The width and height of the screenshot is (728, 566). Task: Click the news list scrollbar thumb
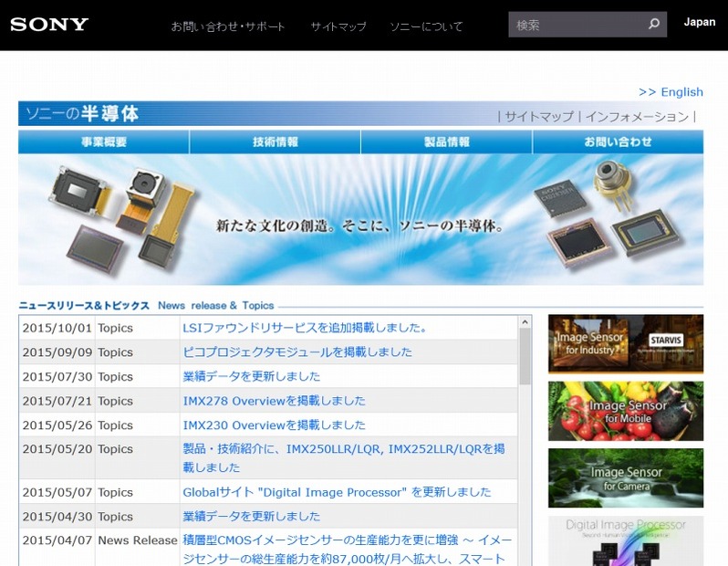[525, 356]
